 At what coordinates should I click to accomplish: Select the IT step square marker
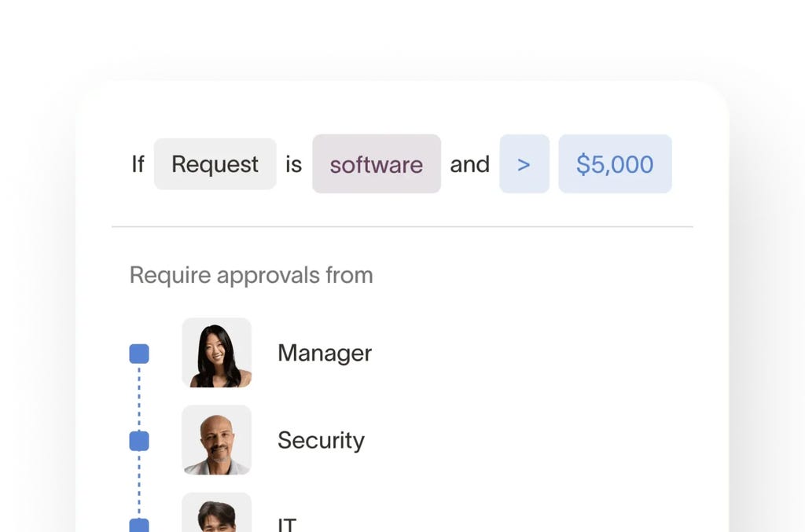pyautogui.click(x=139, y=525)
